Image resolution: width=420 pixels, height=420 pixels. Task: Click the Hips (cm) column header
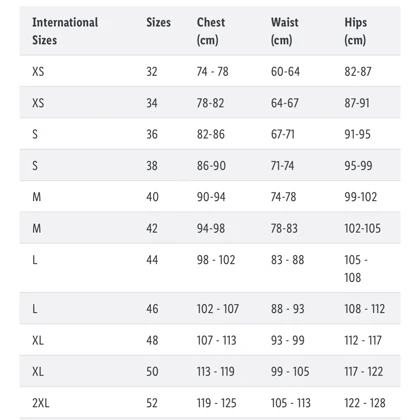pos(355,31)
